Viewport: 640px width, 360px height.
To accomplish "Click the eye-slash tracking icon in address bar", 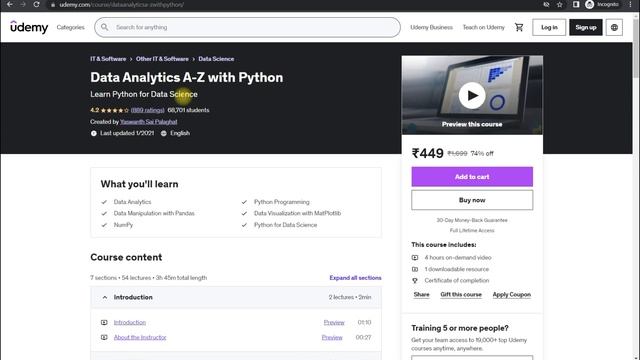I will (x=546, y=4).
